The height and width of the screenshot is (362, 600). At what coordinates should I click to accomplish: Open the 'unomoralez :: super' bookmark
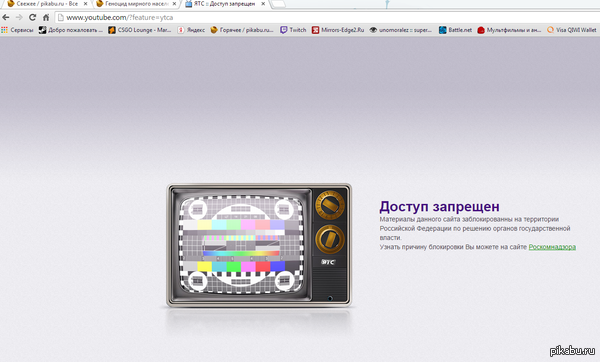pyautogui.click(x=401, y=30)
